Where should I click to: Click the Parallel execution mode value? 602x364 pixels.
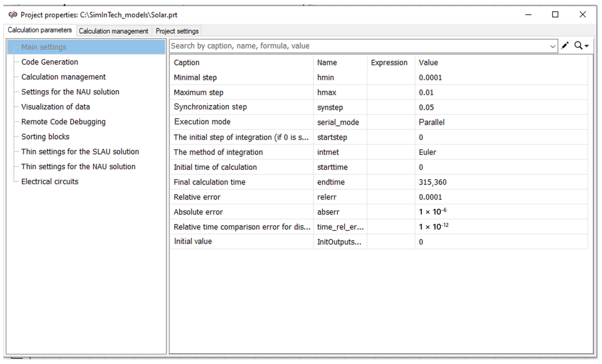pos(432,122)
